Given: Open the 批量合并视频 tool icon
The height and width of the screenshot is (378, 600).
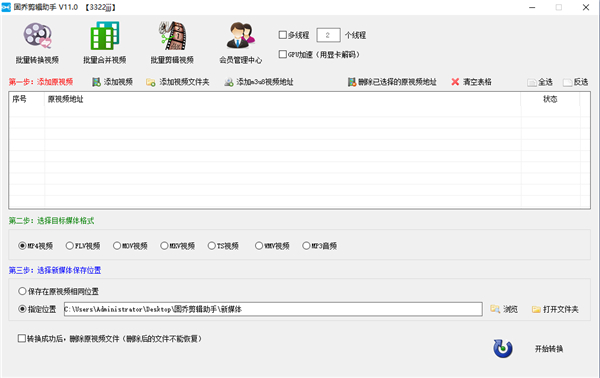Looking at the screenshot, I should (104, 36).
